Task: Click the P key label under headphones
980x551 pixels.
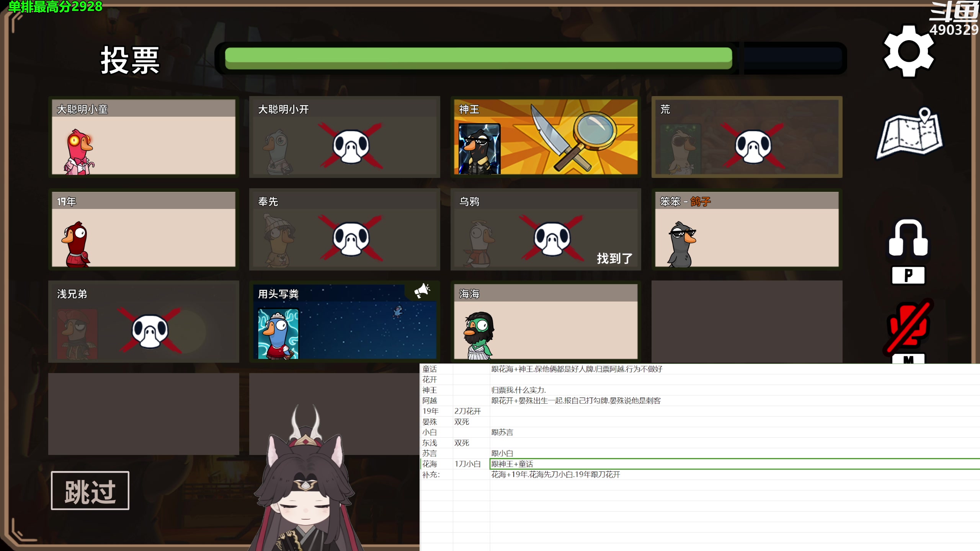Action: 908,275
